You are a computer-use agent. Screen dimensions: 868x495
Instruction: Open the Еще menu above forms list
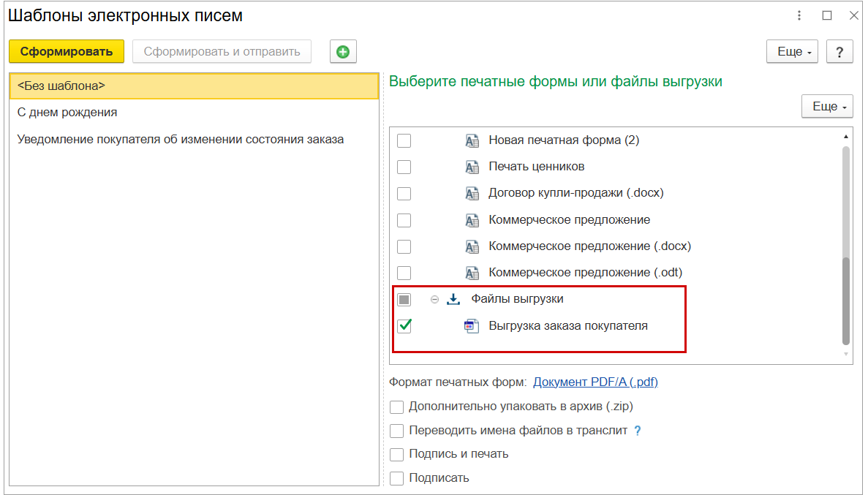(827, 106)
